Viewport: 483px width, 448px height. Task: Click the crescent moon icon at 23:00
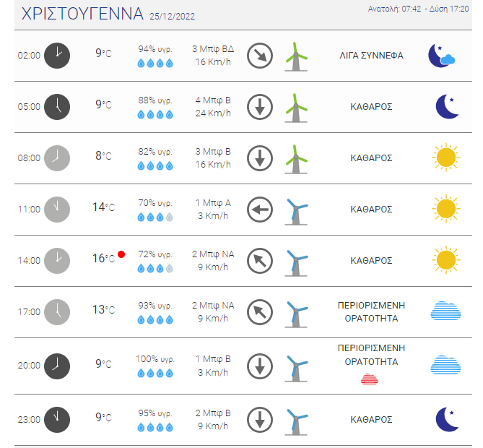tap(448, 419)
